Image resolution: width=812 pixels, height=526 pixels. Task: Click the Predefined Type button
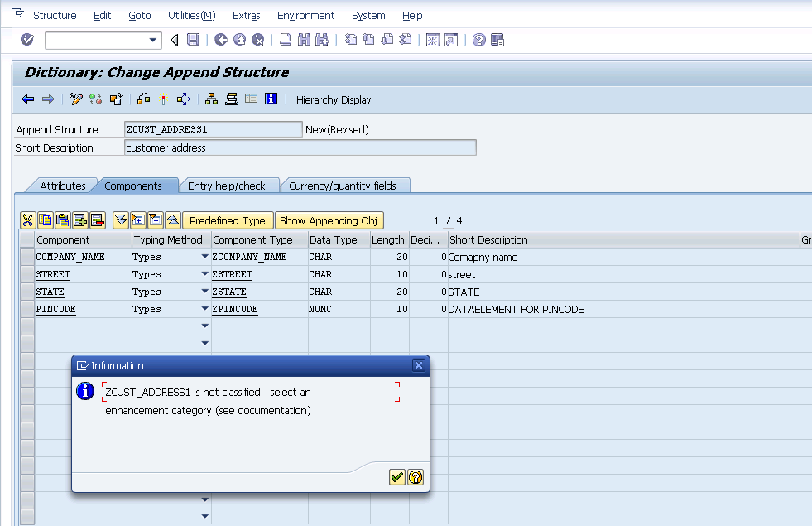[x=228, y=220]
